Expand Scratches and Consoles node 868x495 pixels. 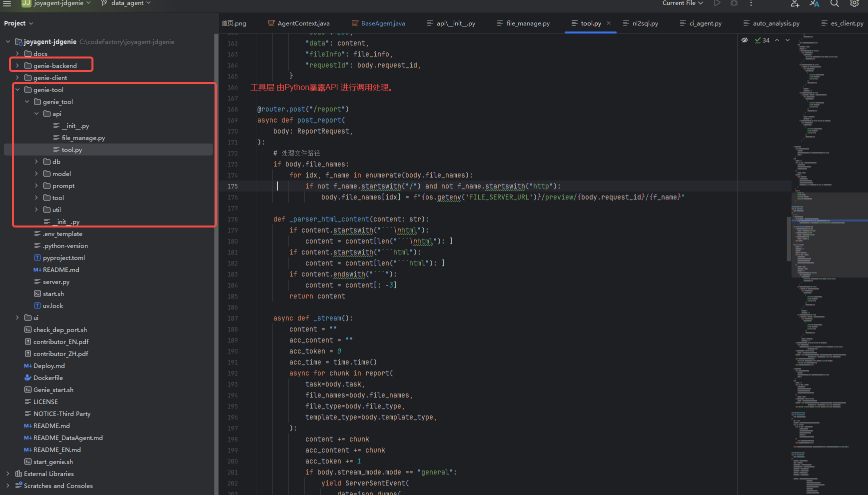[x=8, y=485]
